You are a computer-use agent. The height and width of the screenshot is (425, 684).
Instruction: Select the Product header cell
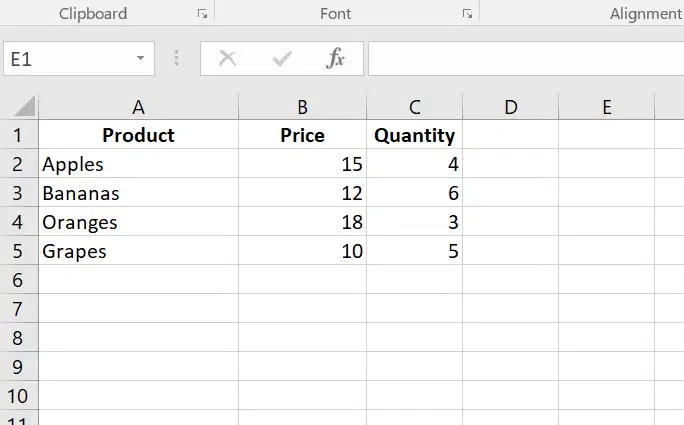(138, 135)
